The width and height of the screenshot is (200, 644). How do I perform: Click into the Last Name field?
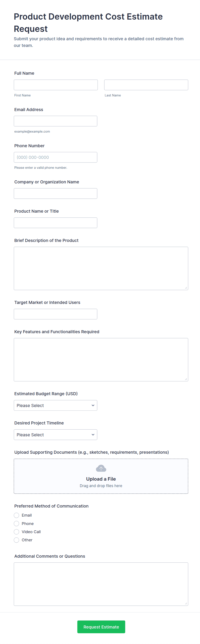pyautogui.click(x=146, y=85)
